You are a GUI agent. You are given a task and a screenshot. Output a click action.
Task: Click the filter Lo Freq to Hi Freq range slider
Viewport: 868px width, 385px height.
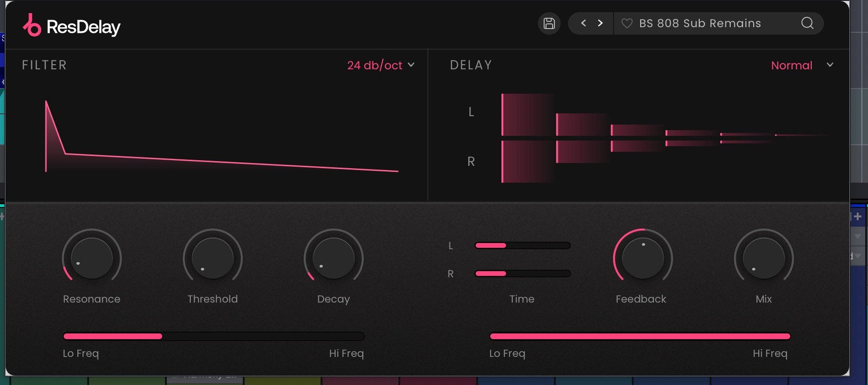pyautogui.click(x=214, y=336)
